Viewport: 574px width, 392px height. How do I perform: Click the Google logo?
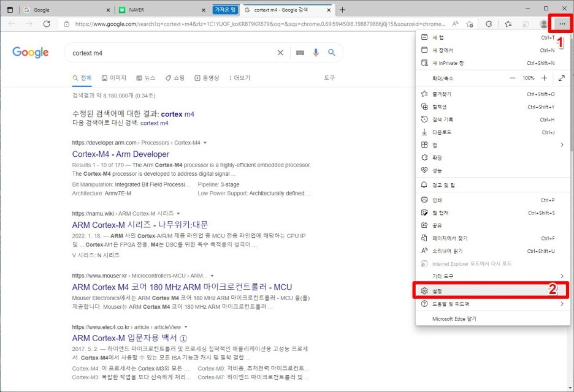point(31,53)
